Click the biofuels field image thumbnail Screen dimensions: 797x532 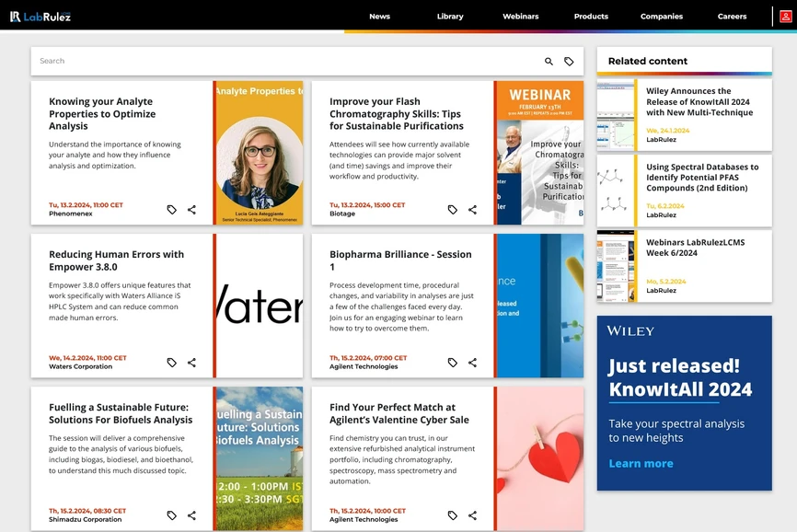(260, 459)
